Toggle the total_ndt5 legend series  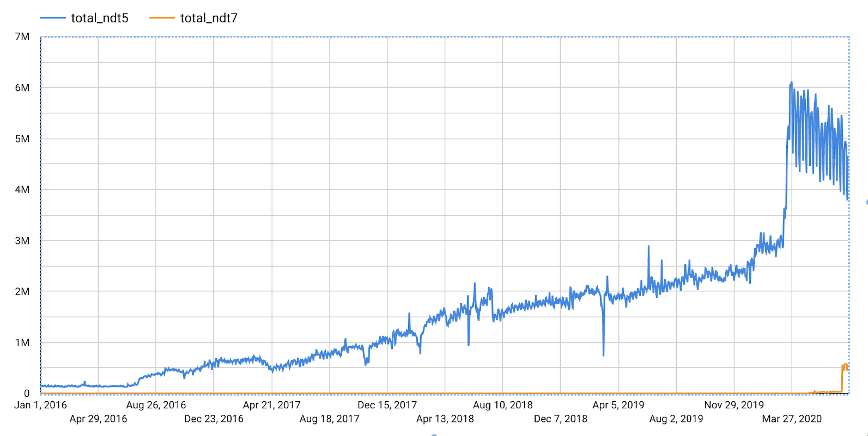84,18
